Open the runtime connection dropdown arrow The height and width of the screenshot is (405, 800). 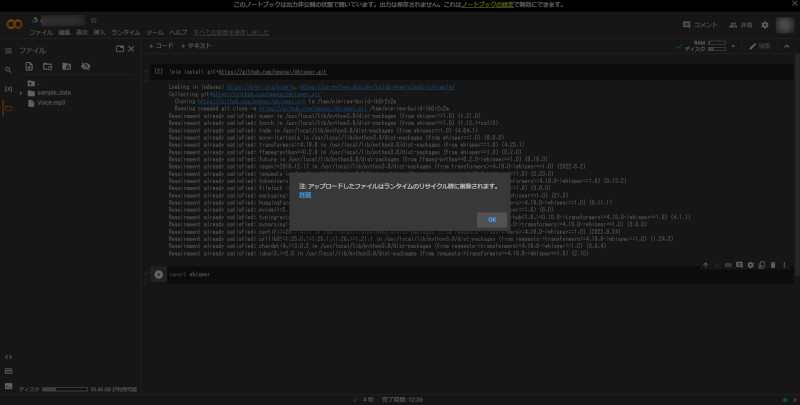733,46
